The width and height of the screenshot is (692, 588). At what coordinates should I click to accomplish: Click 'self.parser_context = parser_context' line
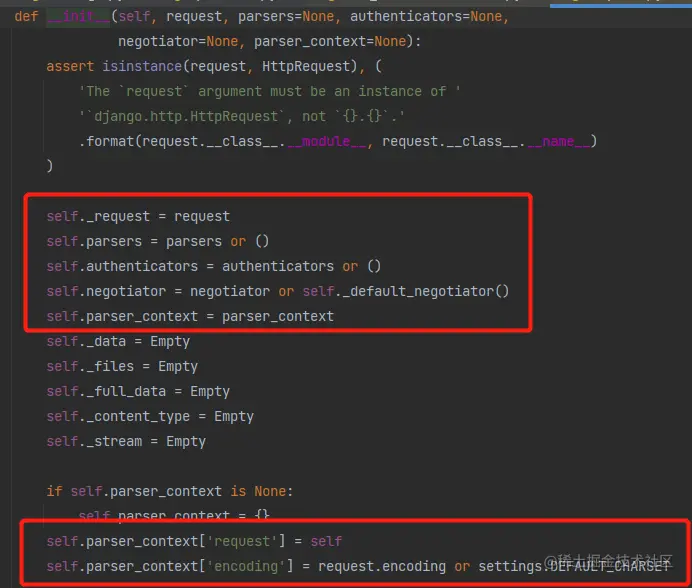click(190, 317)
